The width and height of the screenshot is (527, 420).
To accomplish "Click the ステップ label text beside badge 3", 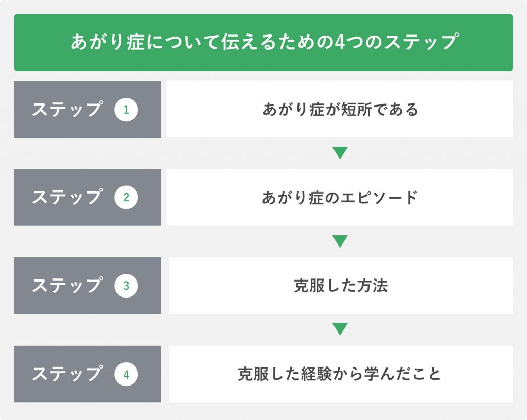I will click(66, 286).
